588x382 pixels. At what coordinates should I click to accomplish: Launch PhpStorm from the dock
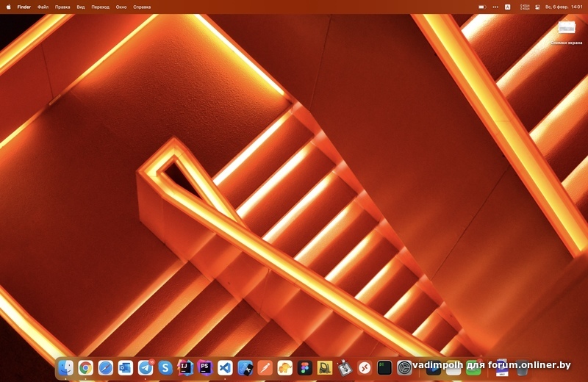(x=205, y=367)
